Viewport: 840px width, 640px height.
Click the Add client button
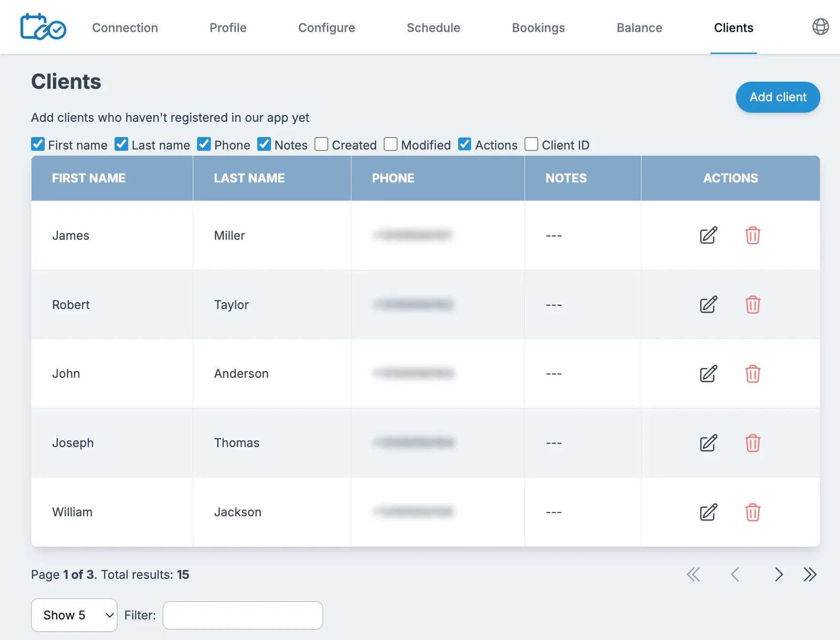tap(777, 97)
